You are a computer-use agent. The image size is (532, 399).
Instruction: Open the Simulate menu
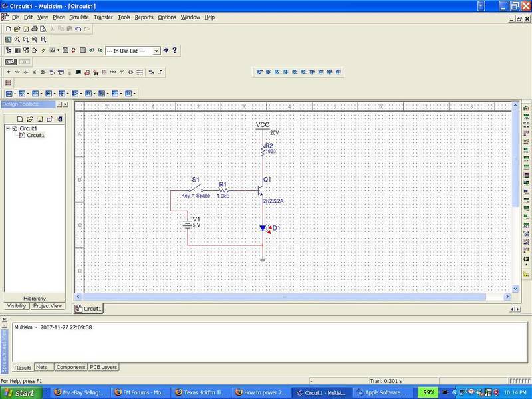tap(78, 17)
